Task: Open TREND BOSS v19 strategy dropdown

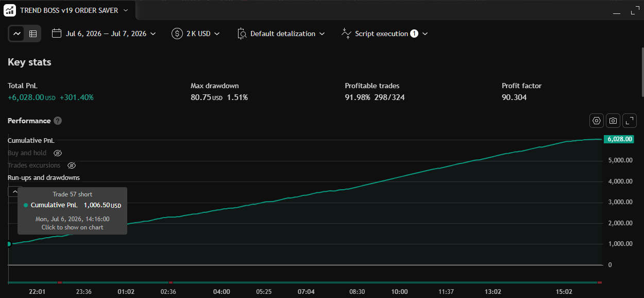Action: 74,10
